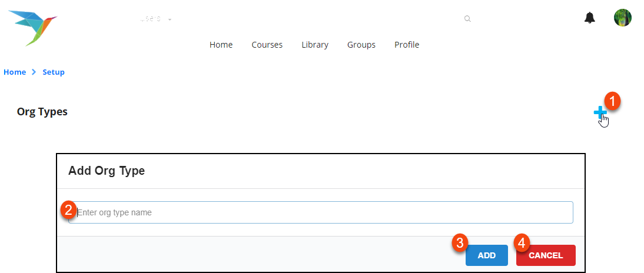
Task: Expand the Users dropdown arrow
Action: coord(170,19)
